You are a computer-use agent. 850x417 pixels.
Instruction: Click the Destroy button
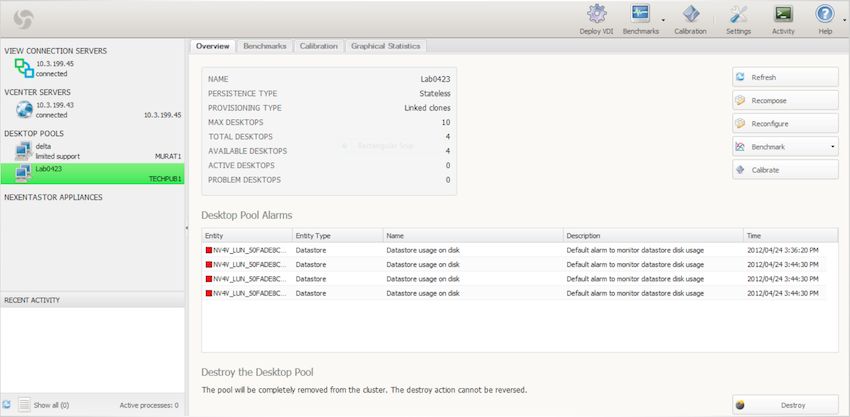click(785, 405)
